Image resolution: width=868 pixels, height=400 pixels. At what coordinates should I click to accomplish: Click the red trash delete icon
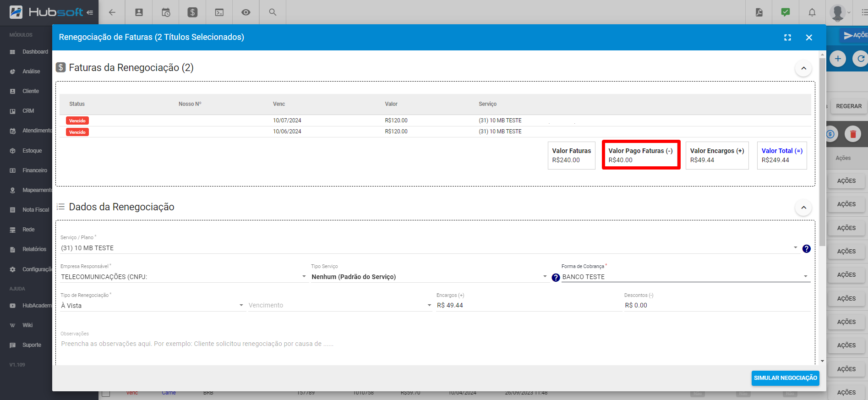[853, 134]
